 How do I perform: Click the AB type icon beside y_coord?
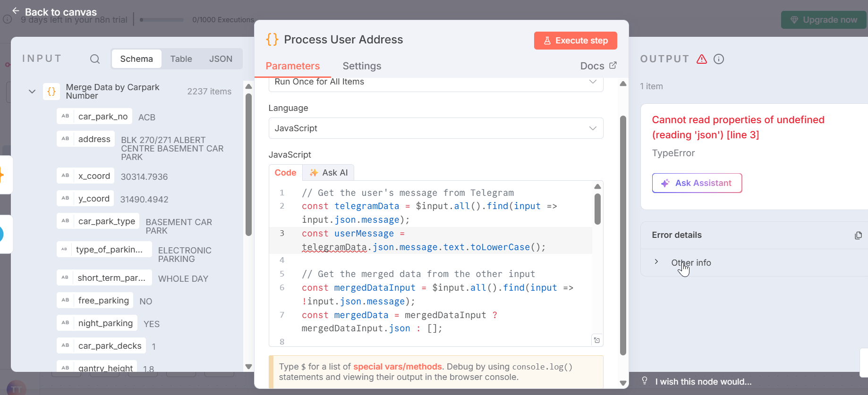click(65, 199)
